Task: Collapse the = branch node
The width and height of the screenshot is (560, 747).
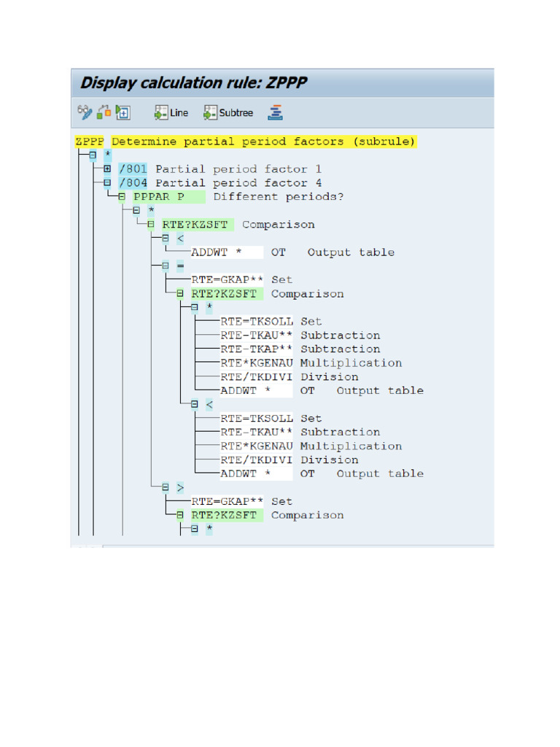Action: pyautogui.click(x=166, y=266)
